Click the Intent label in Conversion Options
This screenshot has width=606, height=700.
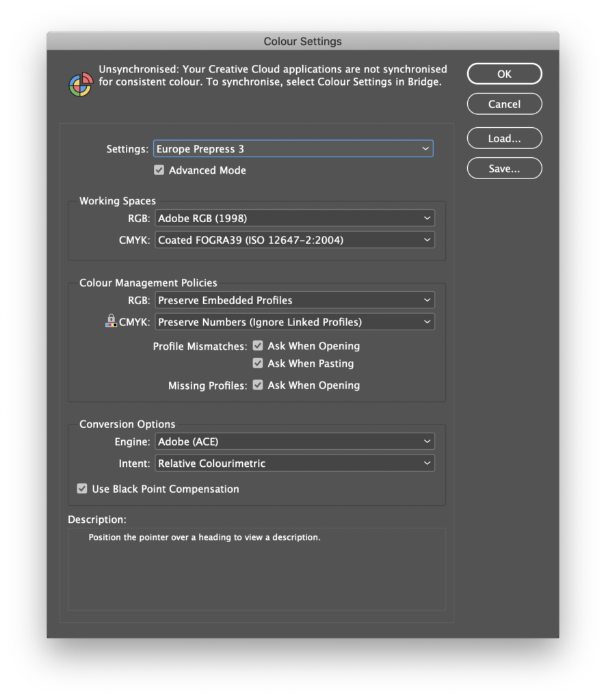[x=135, y=463]
